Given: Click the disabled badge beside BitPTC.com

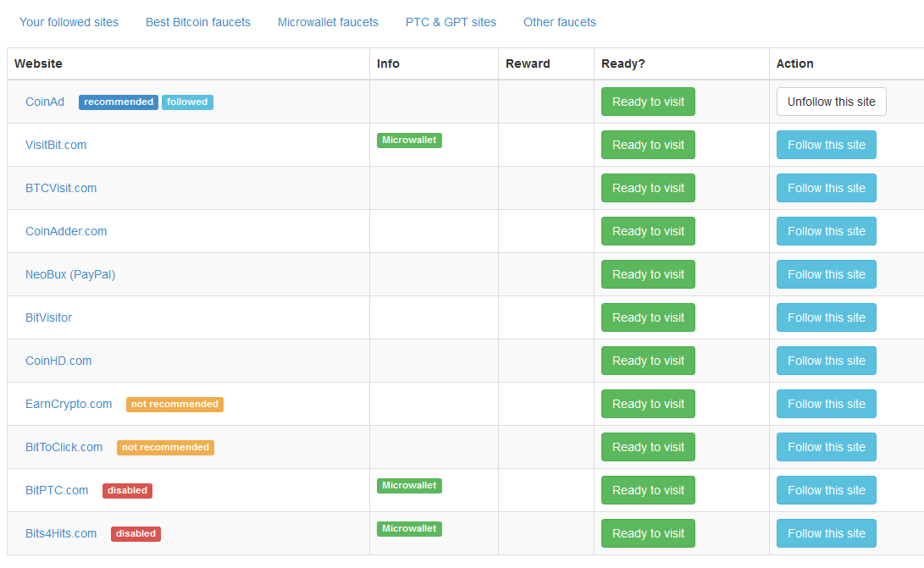Looking at the screenshot, I should 127,490.
